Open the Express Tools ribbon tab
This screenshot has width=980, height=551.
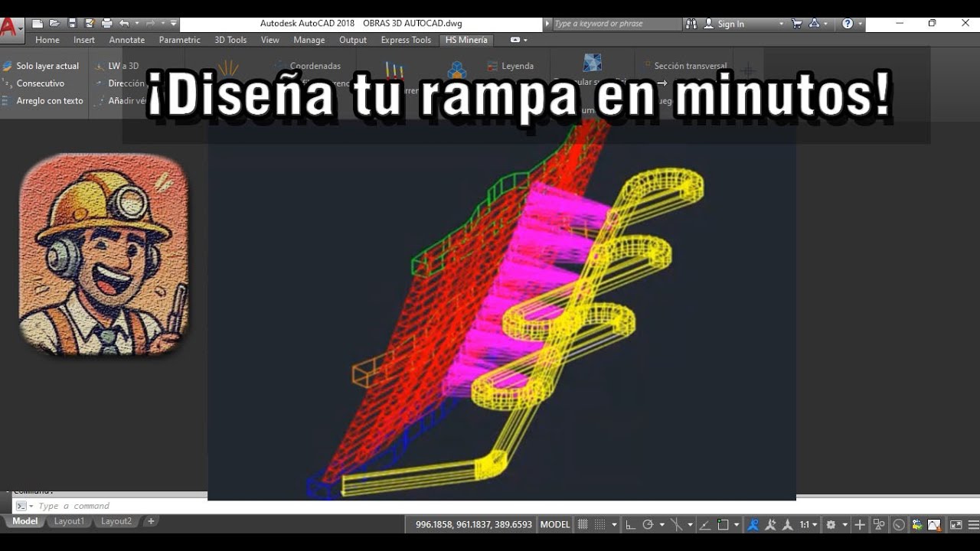[x=406, y=40]
